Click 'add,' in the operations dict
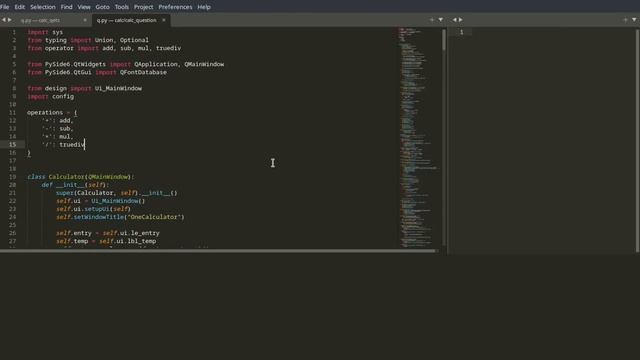This screenshot has height=360, width=640. 67,120
